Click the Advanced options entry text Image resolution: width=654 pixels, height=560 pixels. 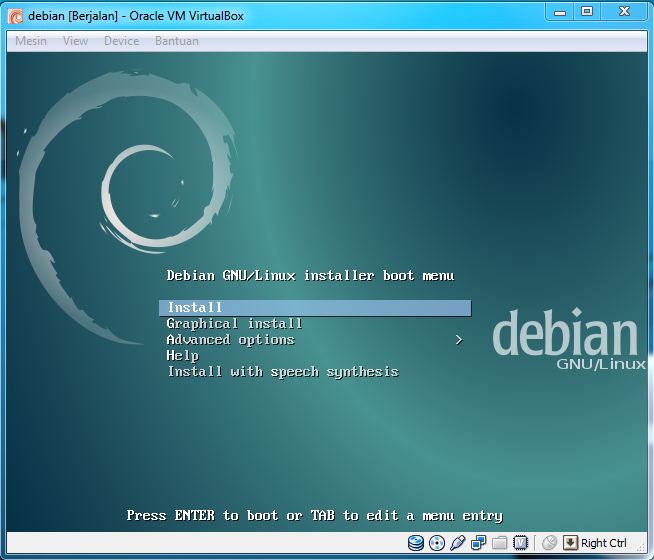click(x=231, y=340)
